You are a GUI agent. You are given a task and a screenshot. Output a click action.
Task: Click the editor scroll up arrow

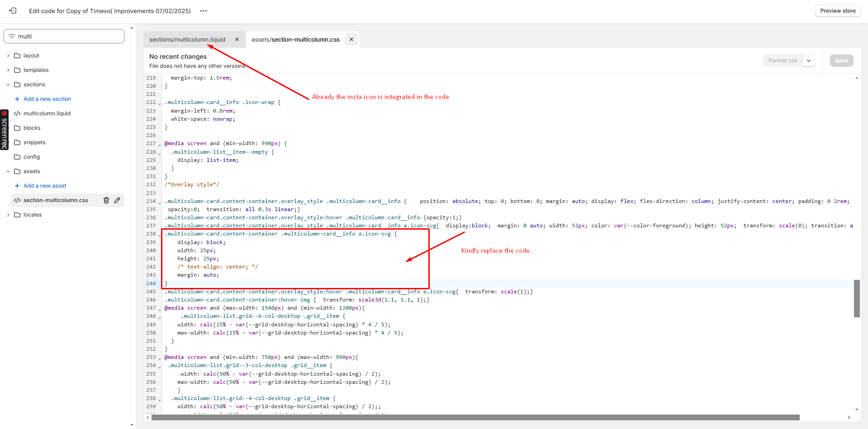(857, 78)
